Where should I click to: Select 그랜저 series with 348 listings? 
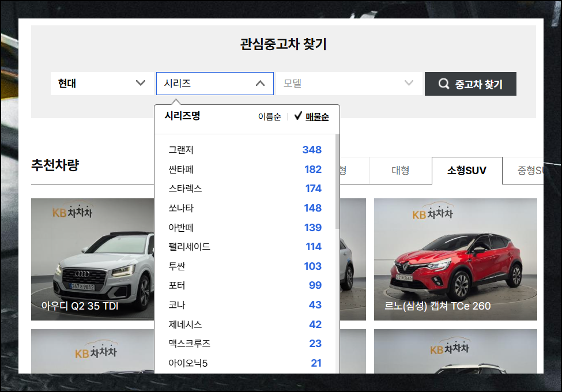coord(245,150)
